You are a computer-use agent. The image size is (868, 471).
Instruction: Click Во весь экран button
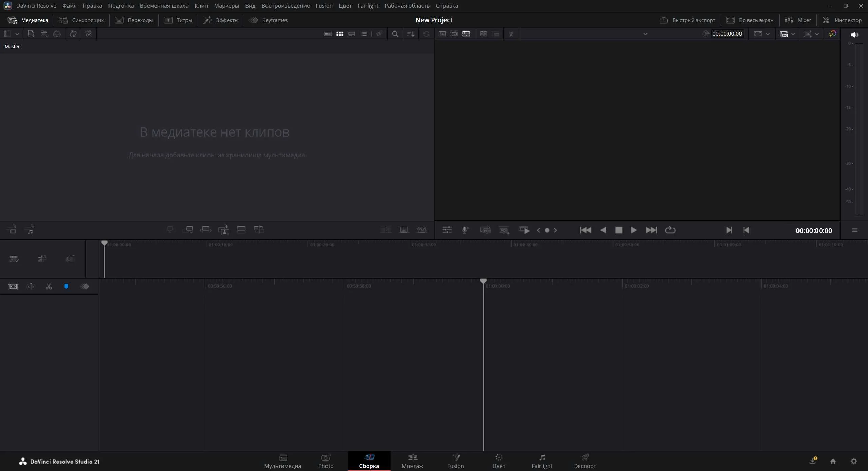point(750,20)
